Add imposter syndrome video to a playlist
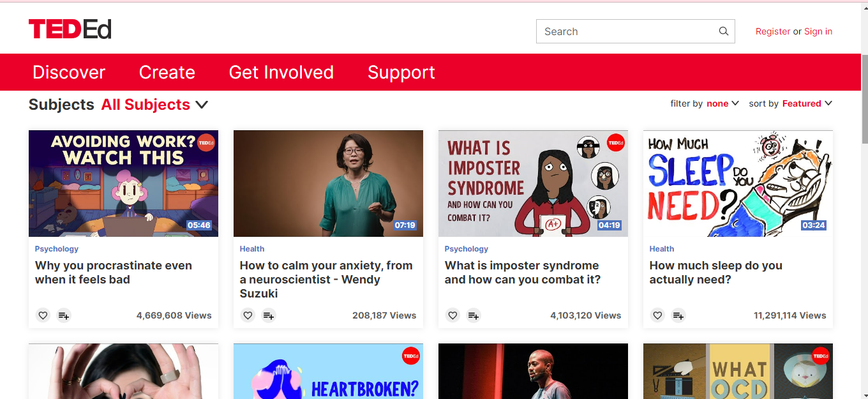868x399 pixels. click(474, 315)
